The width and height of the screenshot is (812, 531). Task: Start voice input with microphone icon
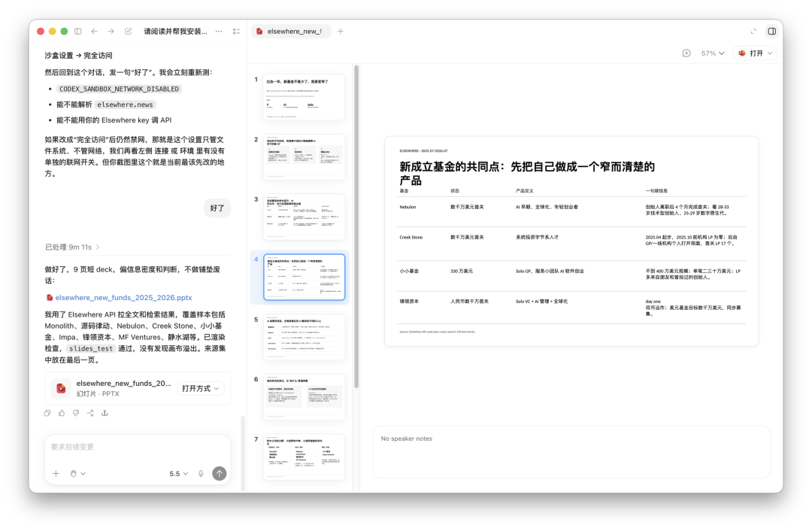pos(201,474)
